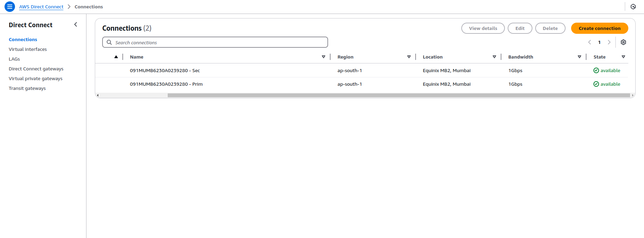Click the AWS Direct Connect breadcrumb link
The image size is (644, 238).
click(x=41, y=7)
